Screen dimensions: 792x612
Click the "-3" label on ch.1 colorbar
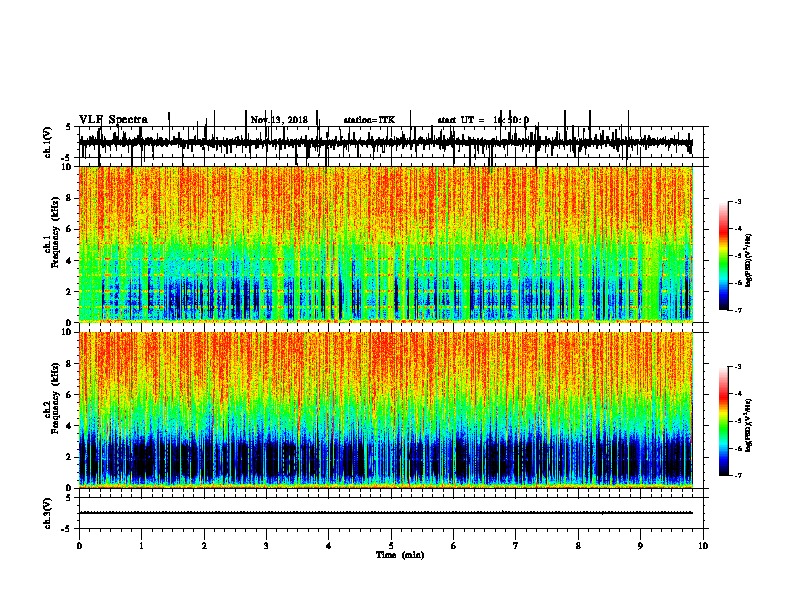click(738, 201)
